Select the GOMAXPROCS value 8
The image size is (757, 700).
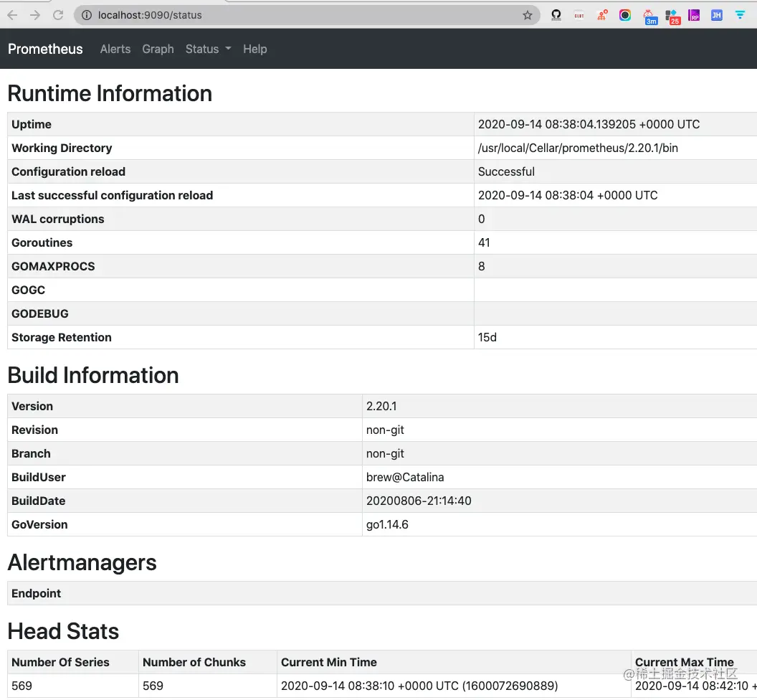[x=481, y=266]
